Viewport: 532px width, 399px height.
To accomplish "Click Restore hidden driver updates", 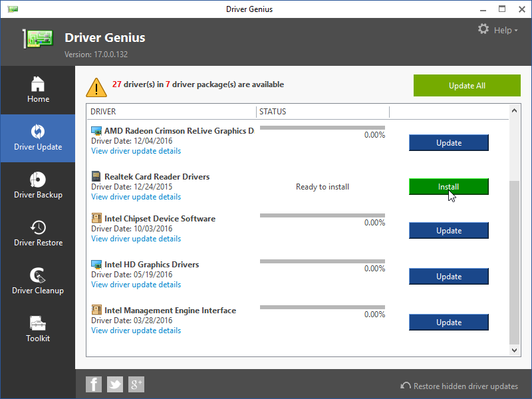I will 460,386.
